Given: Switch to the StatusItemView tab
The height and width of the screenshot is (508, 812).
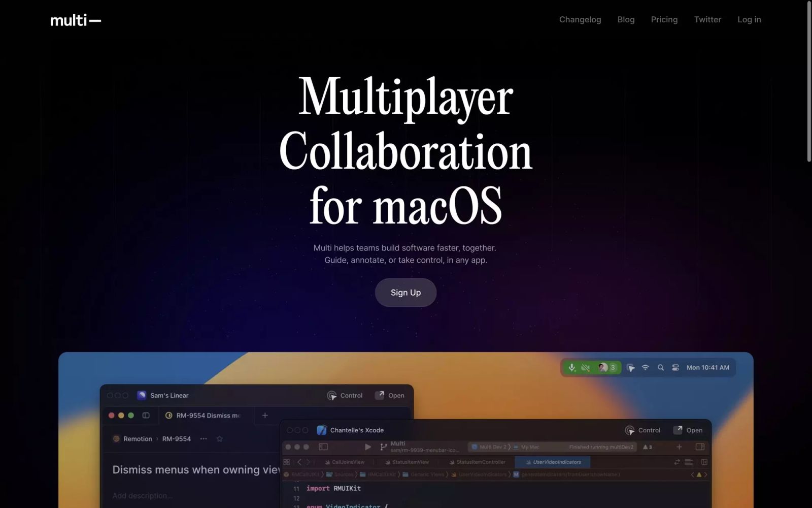Looking at the screenshot, I should [x=406, y=462].
